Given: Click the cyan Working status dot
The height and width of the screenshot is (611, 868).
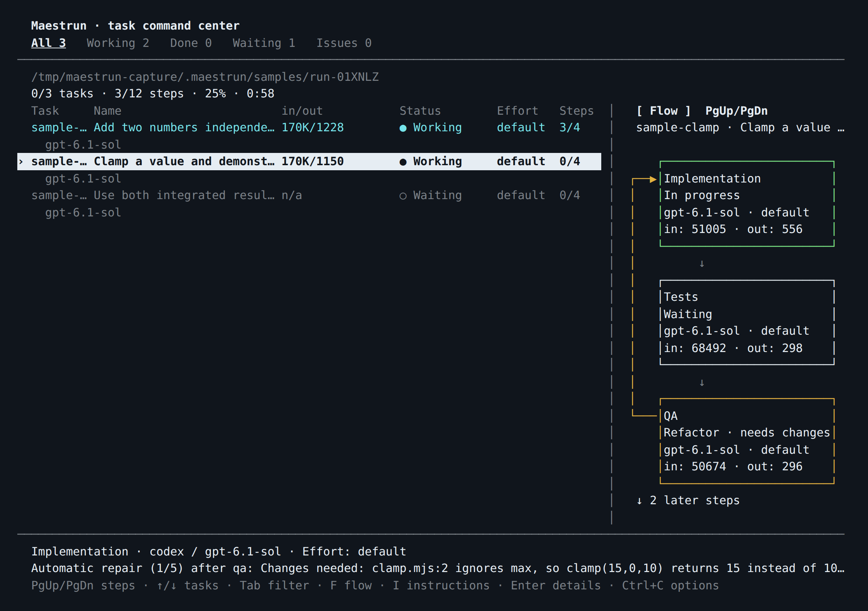Looking at the screenshot, I should point(403,128).
